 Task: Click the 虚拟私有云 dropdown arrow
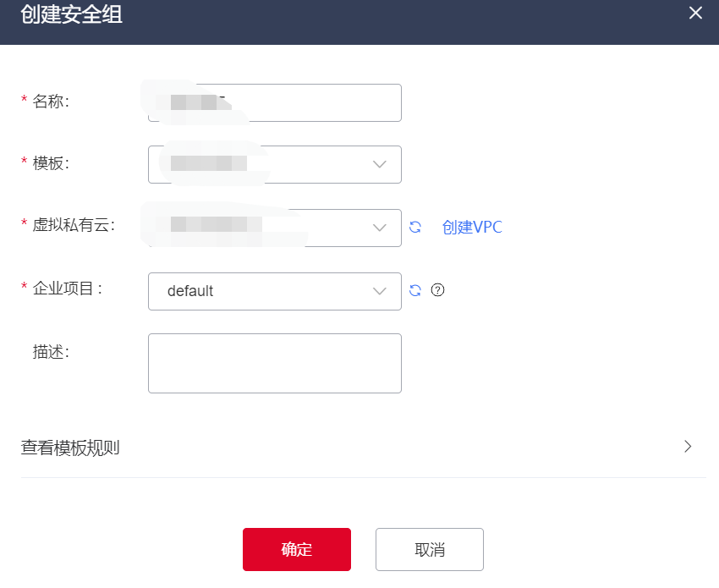click(379, 228)
